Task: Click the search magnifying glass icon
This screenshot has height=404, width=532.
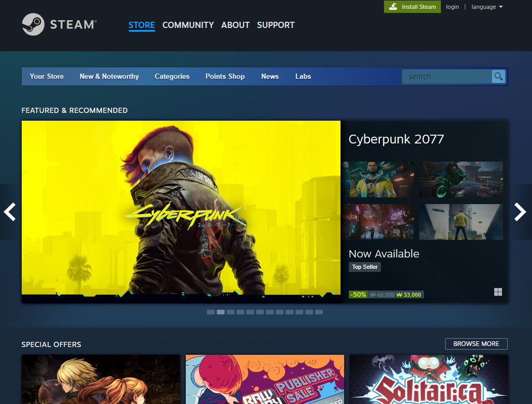Action: pyautogui.click(x=498, y=77)
